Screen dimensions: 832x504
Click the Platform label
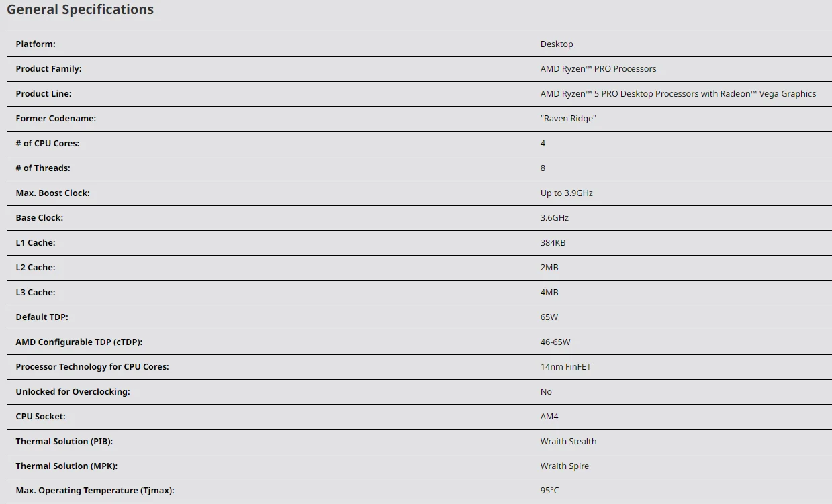coord(36,44)
